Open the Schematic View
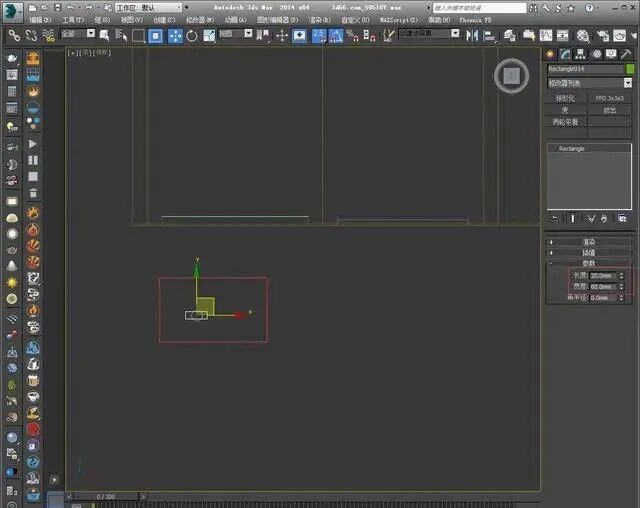Image resolution: width=640 pixels, height=508 pixels. pyautogui.click(x=562, y=36)
